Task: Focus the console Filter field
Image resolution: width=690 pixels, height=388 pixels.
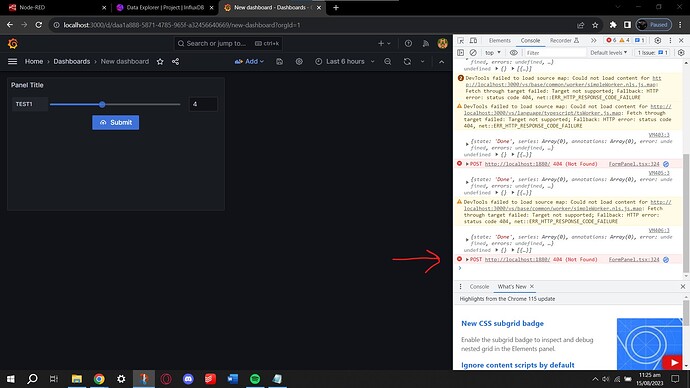Action: (x=554, y=53)
